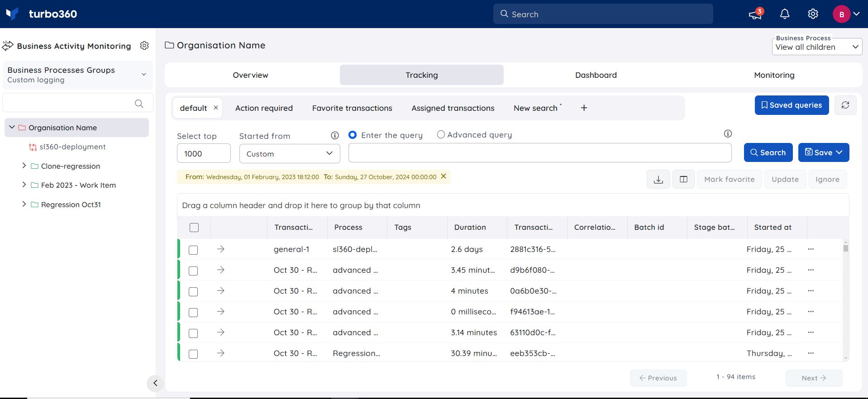Open details arrow for general-1 transaction
Screen dimensions: 868x399
click(x=220, y=249)
